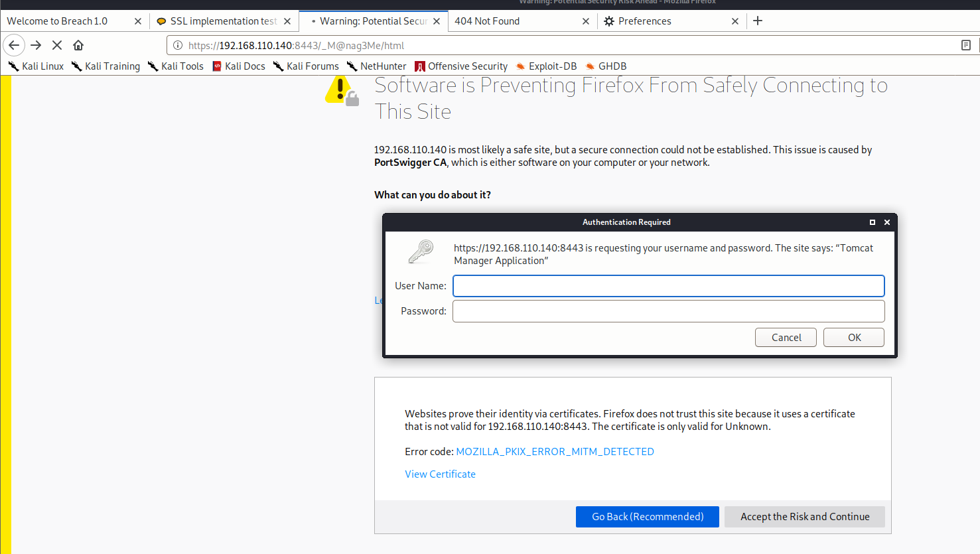Choose Accept the Risk and Continue

click(805, 517)
